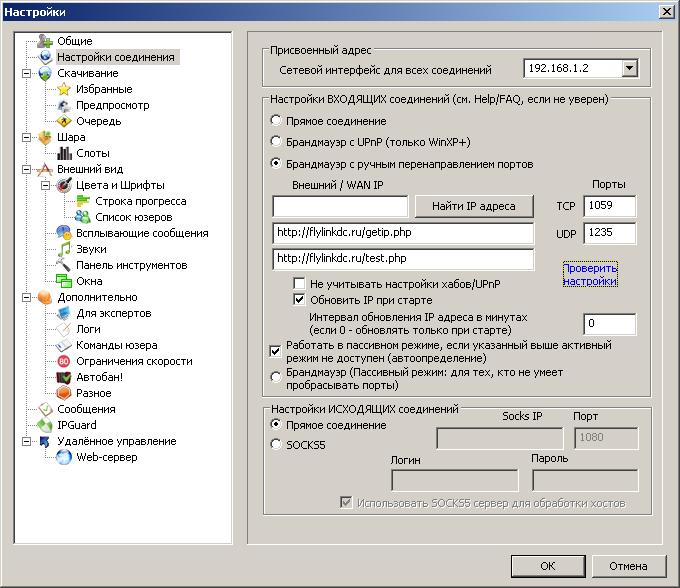This screenshot has width=680, height=588.
Task: Collapse the Дополнительно tree node
Action: [26, 297]
